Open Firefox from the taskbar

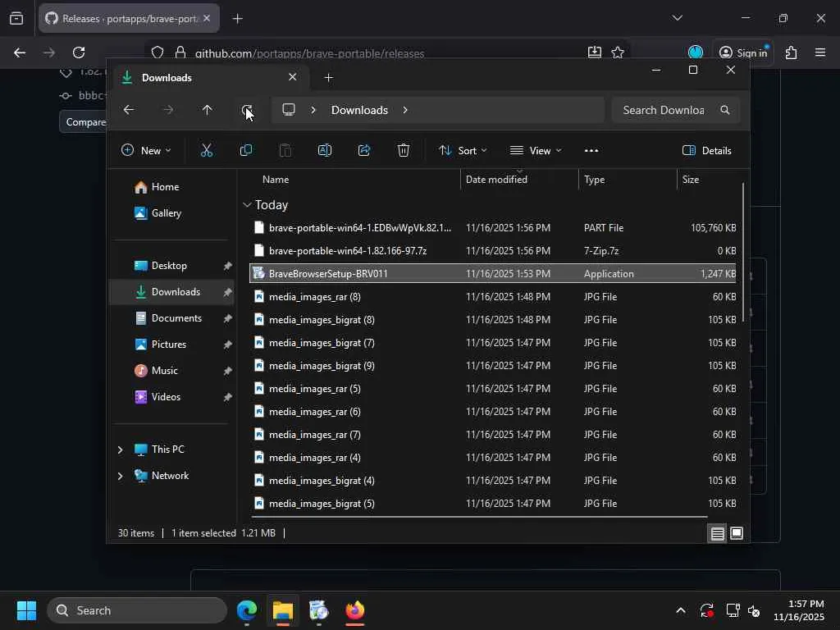(354, 610)
